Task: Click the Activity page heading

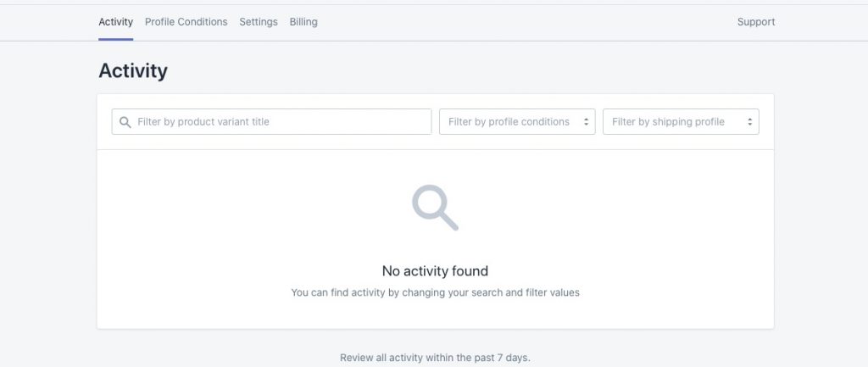Action: pyautogui.click(x=133, y=71)
